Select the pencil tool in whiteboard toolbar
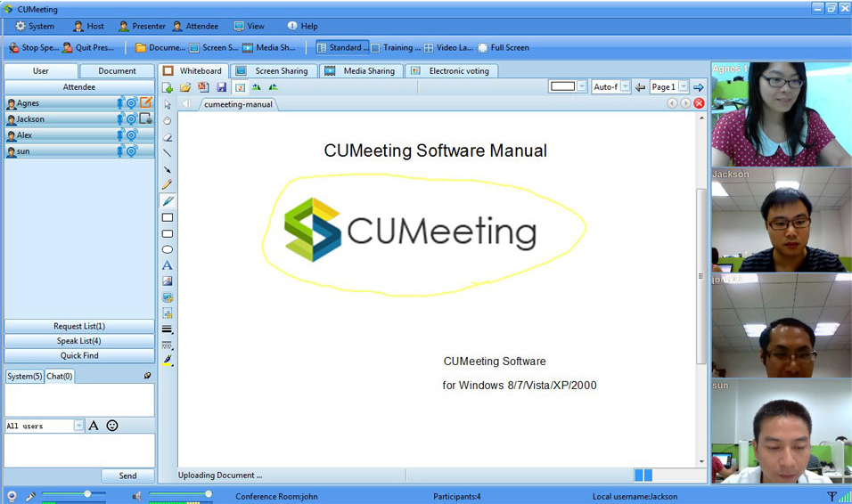Viewport: 852px width, 504px height. [x=168, y=185]
